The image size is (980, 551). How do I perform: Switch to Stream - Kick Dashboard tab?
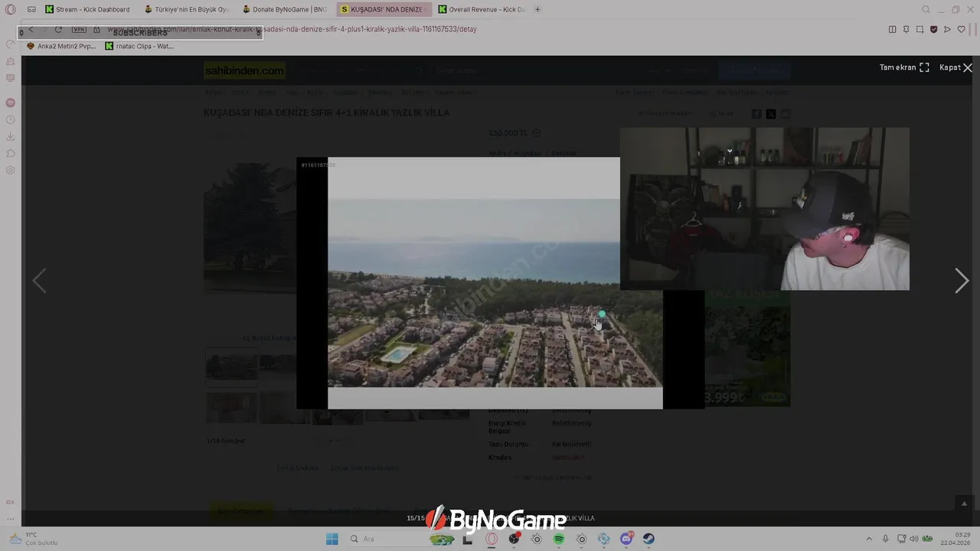click(x=87, y=9)
